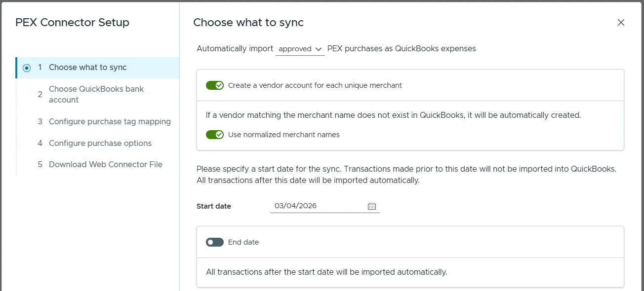Click the 'Choose what to sync' dialog heading
The image size is (644, 291).
click(248, 23)
